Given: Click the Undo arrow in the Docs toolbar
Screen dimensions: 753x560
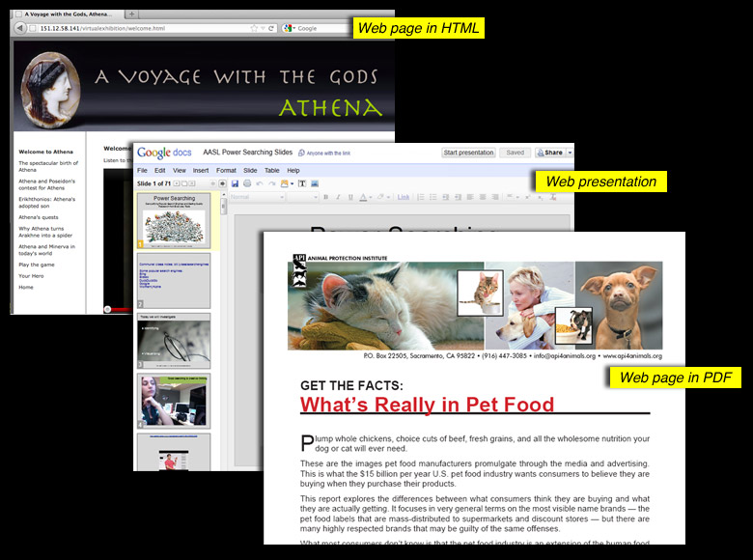Looking at the screenshot, I should coord(260,183).
